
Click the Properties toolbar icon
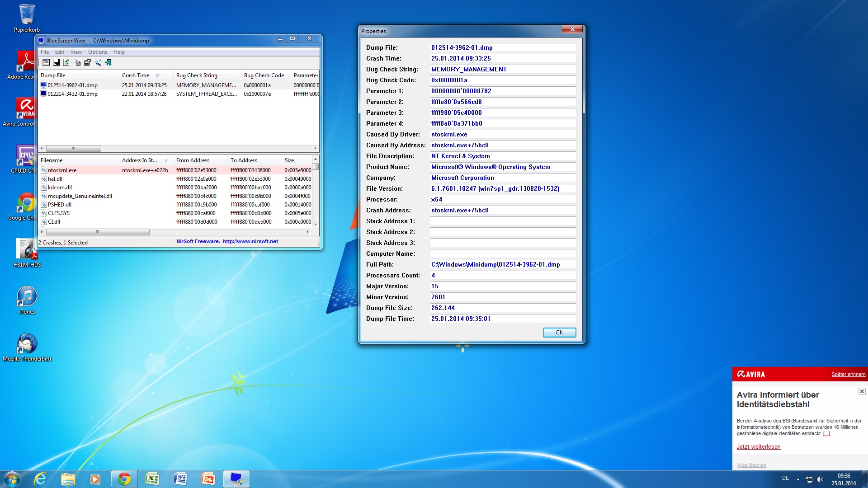[x=87, y=62]
